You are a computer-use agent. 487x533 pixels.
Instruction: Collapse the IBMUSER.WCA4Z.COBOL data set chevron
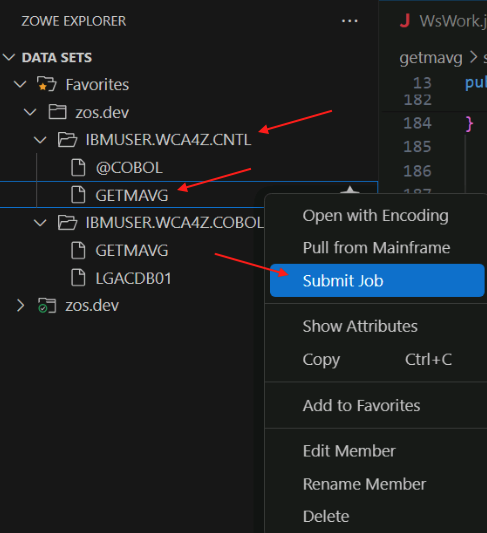point(40,223)
